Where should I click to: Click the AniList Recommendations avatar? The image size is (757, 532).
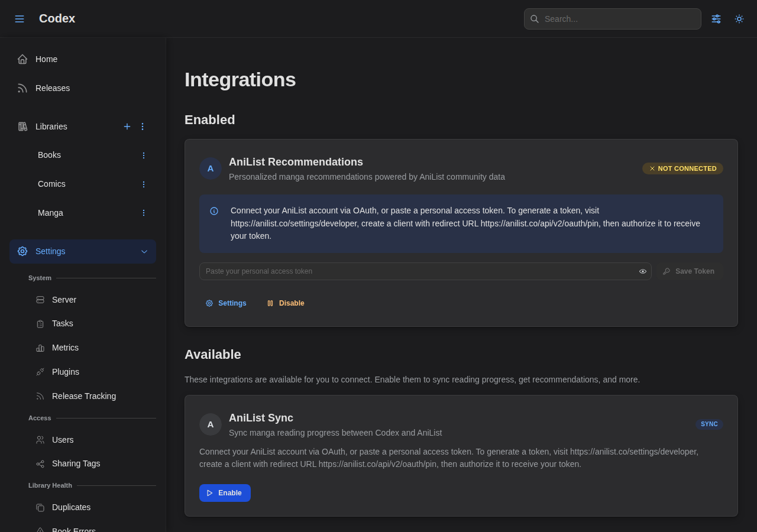coord(211,168)
